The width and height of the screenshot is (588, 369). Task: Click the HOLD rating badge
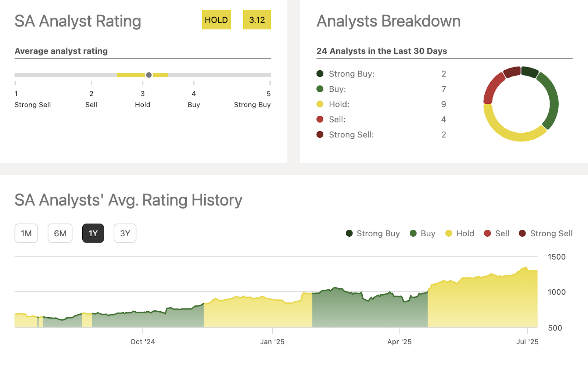tap(216, 20)
